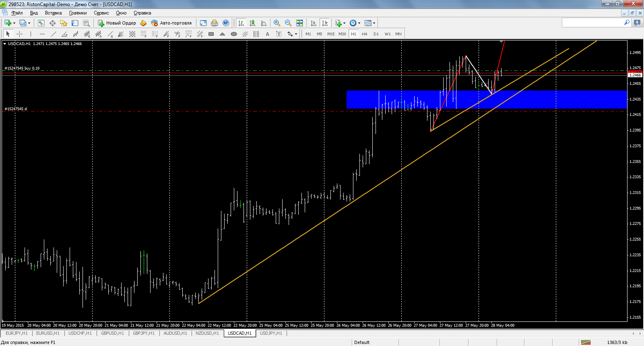The height and width of the screenshot is (346, 644).
Task: Expand the New Chart dropdown arrow
Action: pos(14,23)
